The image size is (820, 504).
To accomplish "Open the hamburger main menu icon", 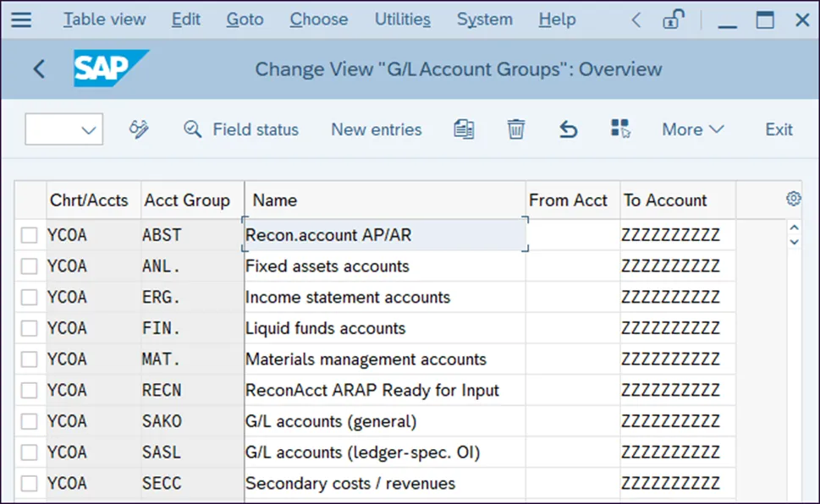I will [x=20, y=19].
